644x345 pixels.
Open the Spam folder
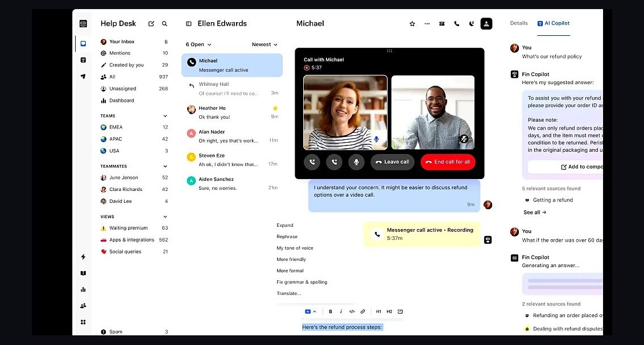pos(134,331)
